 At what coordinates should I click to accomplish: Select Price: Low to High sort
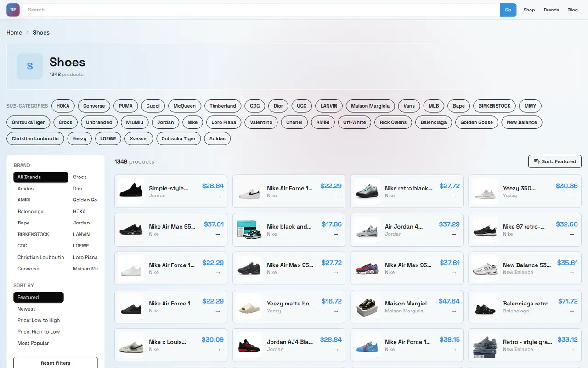(x=39, y=320)
